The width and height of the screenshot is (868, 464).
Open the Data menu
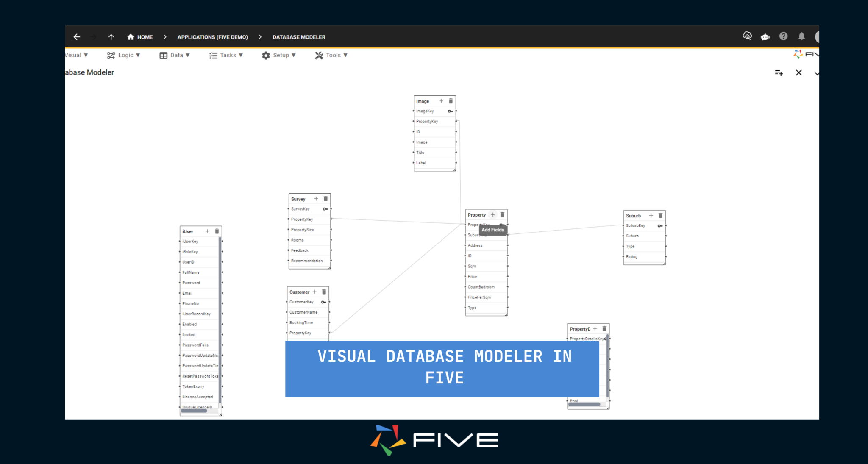tap(174, 55)
